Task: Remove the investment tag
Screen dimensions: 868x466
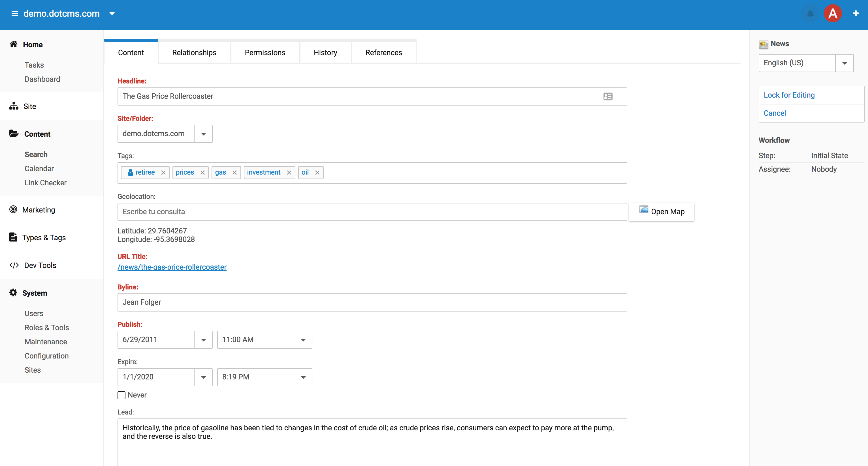Action: [289, 172]
